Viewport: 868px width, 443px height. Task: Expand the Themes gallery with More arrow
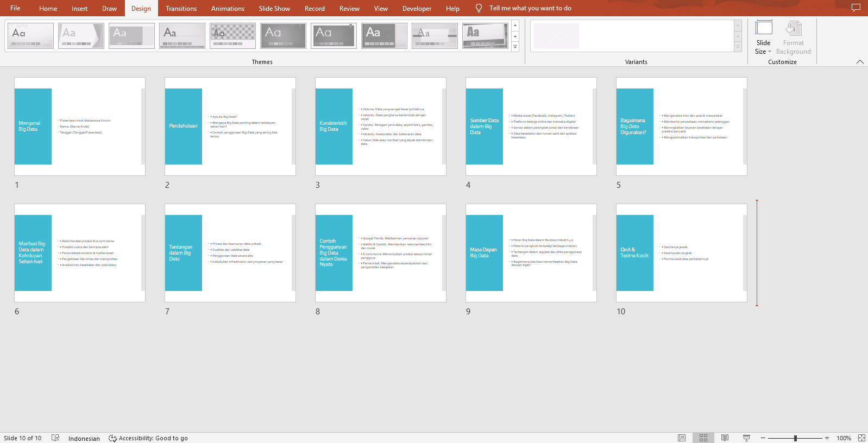click(x=515, y=47)
